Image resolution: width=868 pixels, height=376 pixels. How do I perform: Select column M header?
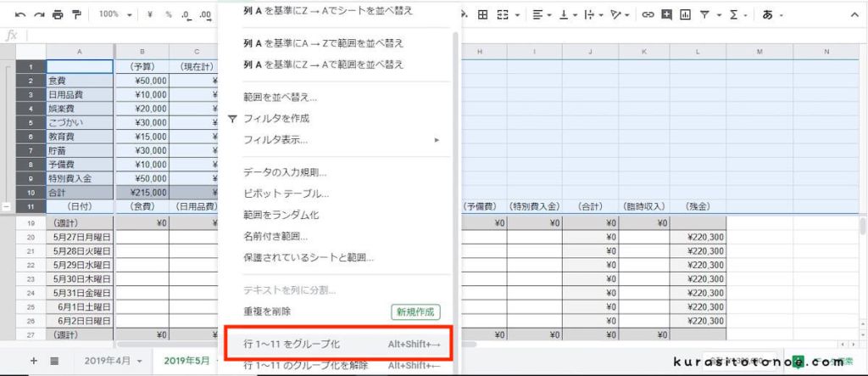coord(759,52)
